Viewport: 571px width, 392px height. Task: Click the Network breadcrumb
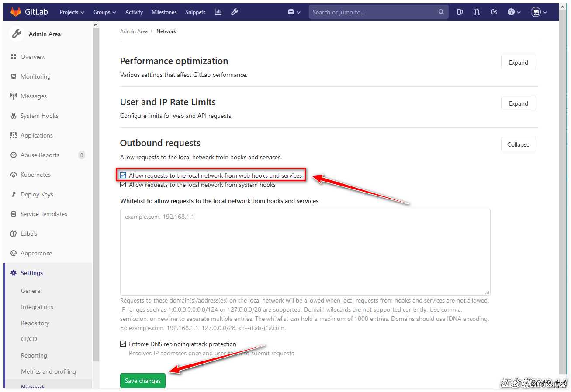tap(166, 31)
